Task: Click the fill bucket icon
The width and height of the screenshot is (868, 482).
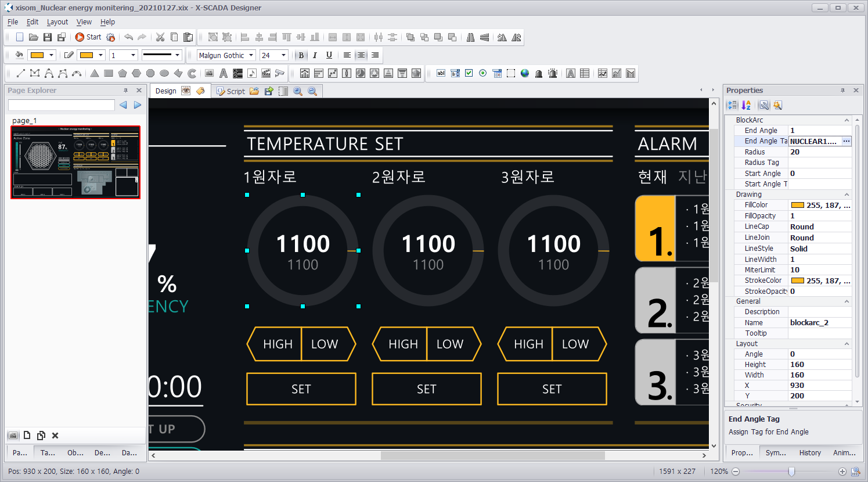Action: [19, 55]
